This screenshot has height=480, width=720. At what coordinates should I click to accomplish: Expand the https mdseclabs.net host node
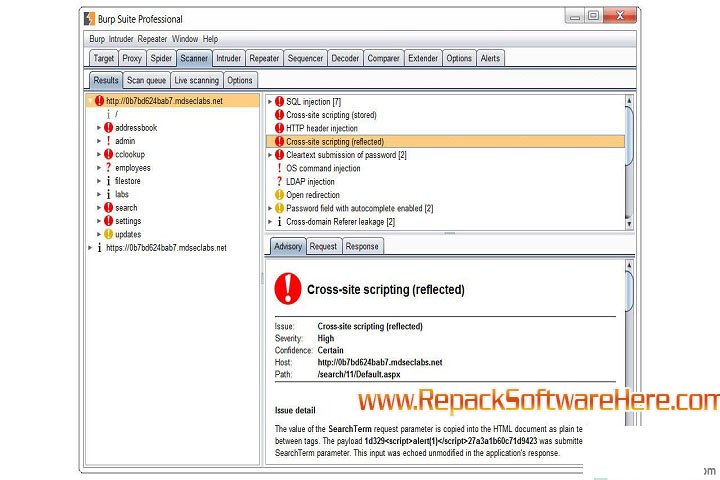(x=90, y=248)
